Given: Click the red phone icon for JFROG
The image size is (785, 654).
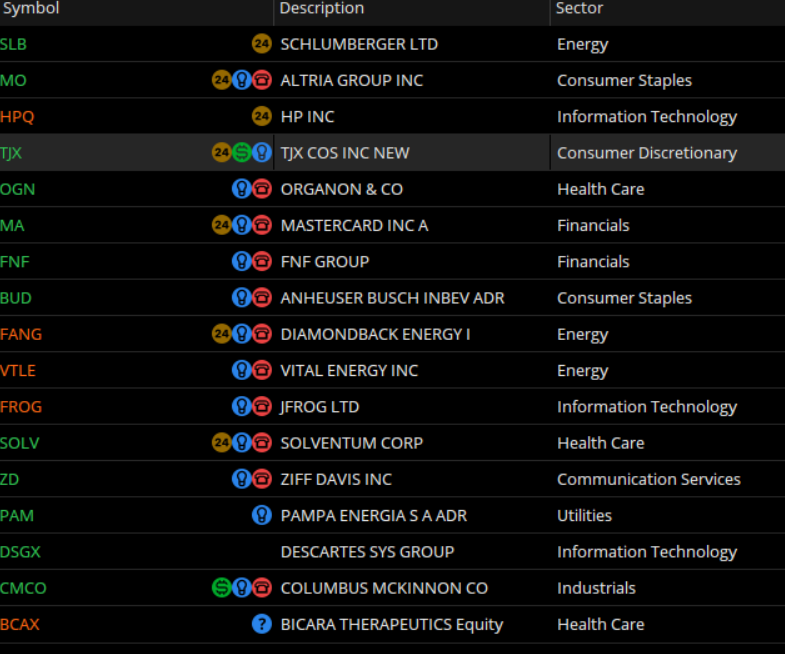Looking at the screenshot, I should pos(262,407).
